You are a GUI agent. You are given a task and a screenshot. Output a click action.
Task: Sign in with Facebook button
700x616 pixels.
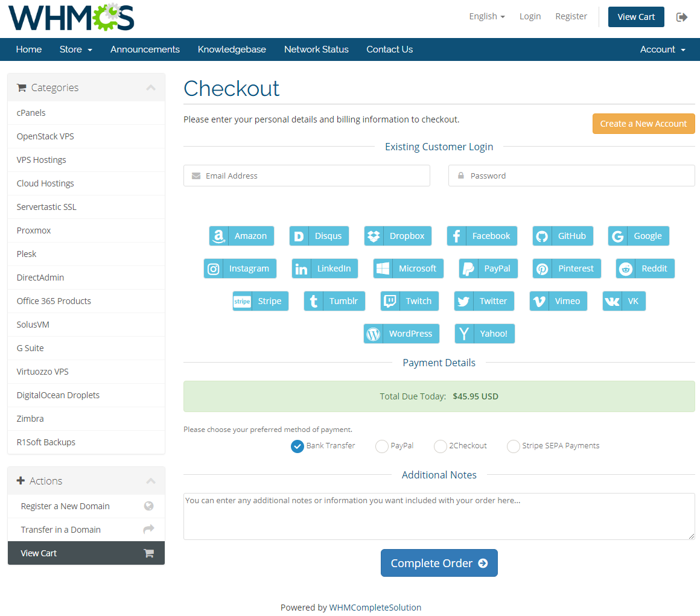click(482, 236)
